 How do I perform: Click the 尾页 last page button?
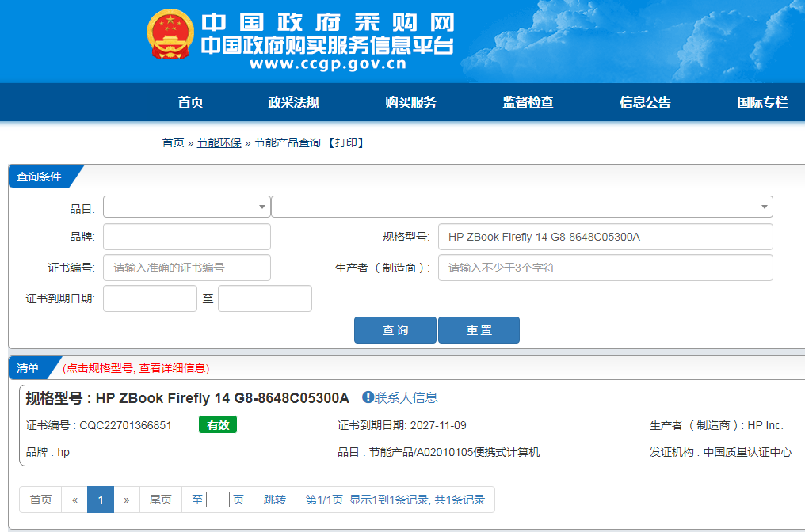[161, 500]
